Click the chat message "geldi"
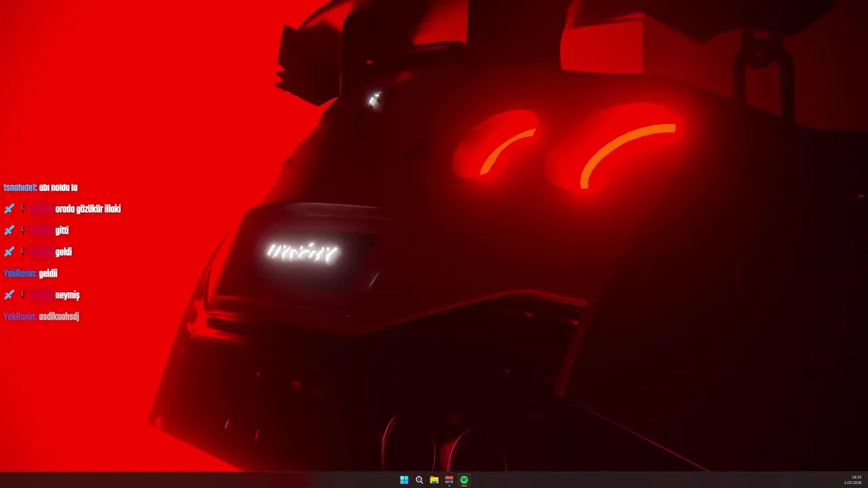The image size is (868, 488). coord(64,252)
